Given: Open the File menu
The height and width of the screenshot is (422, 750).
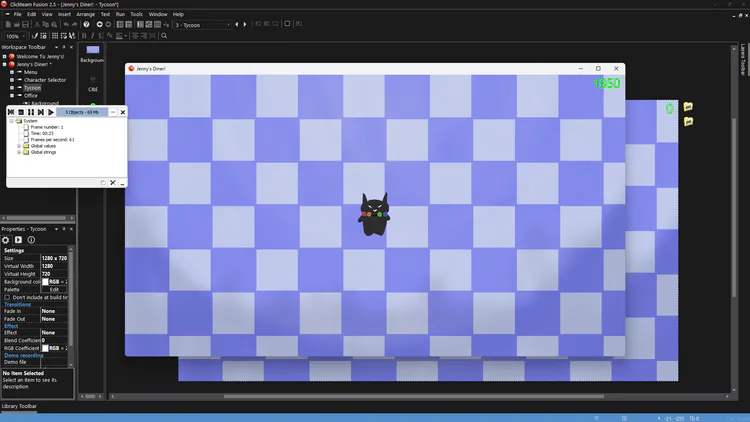Looking at the screenshot, I should click(x=17, y=14).
